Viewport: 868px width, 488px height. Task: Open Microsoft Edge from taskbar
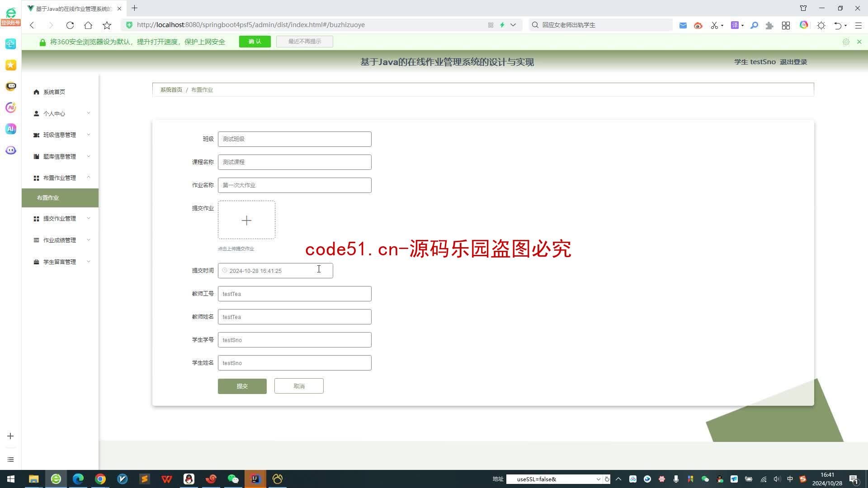(78, 479)
